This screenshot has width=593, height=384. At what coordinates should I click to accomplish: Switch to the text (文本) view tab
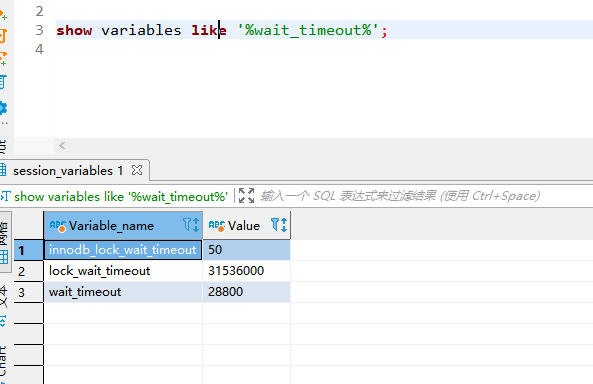point(3,306)
